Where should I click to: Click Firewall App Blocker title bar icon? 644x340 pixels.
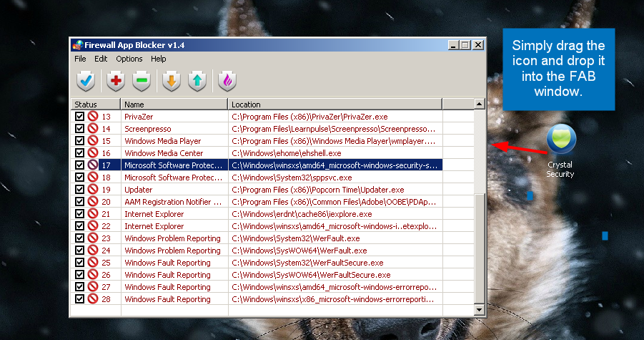pos(77,45)
